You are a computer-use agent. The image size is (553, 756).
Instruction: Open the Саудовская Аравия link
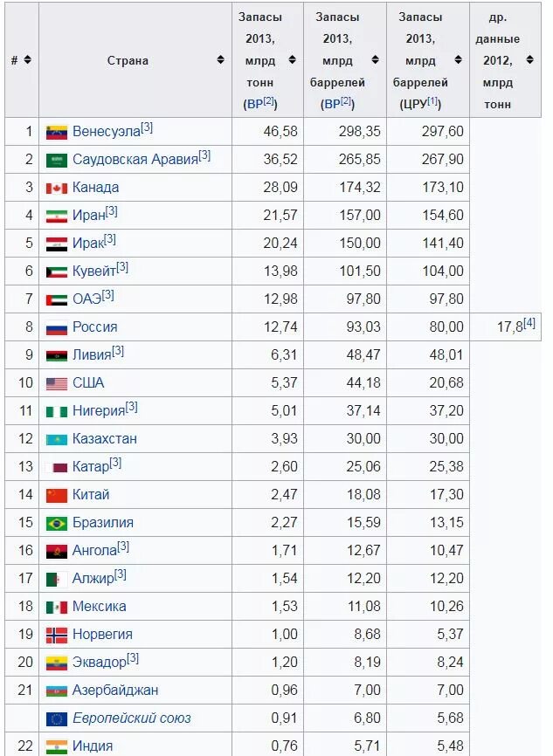135,160
